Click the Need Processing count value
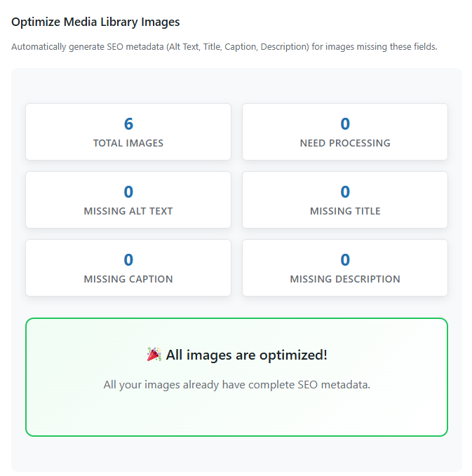Image resolution: width=472 pixels, height=476 pixels. 345,124
